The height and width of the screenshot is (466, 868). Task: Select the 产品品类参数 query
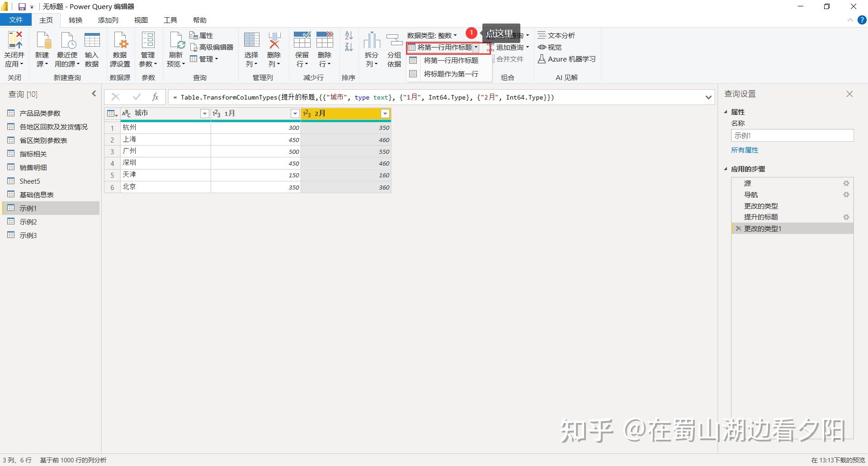click(x=51, y=113)
